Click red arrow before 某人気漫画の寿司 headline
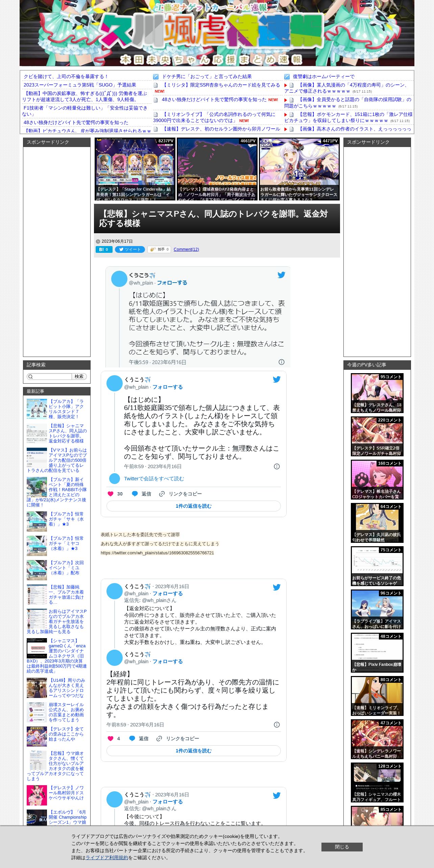Viewport: 434px width, 868px height. pos(286,85)
